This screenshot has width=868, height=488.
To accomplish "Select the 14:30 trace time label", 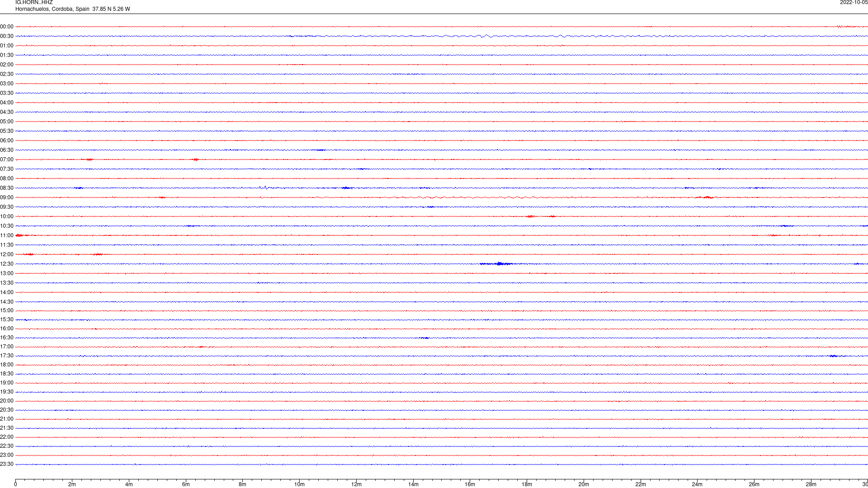I will coord(7,302).
